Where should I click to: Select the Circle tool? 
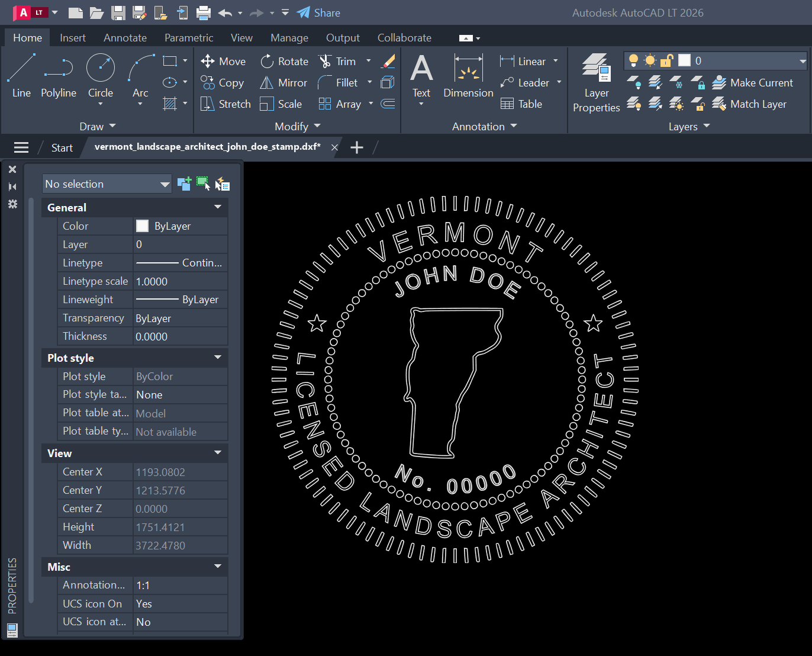pos(101,78)
